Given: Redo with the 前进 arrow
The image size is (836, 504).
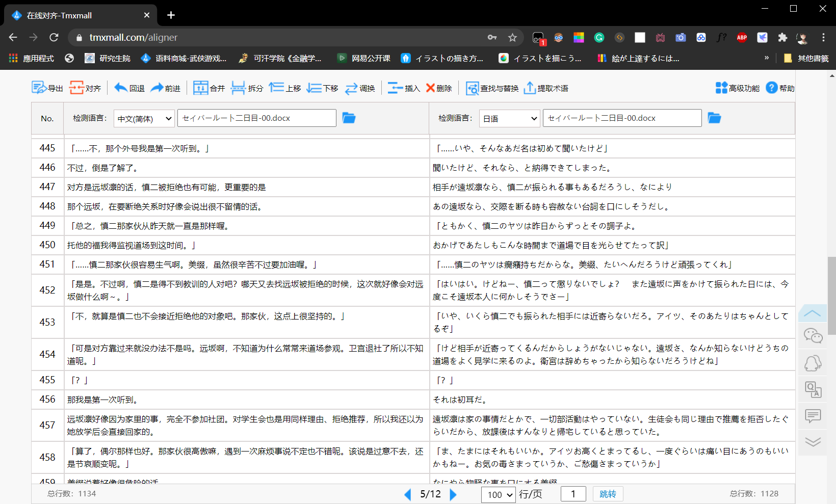Looking at the screenshot, I should 165,88.
